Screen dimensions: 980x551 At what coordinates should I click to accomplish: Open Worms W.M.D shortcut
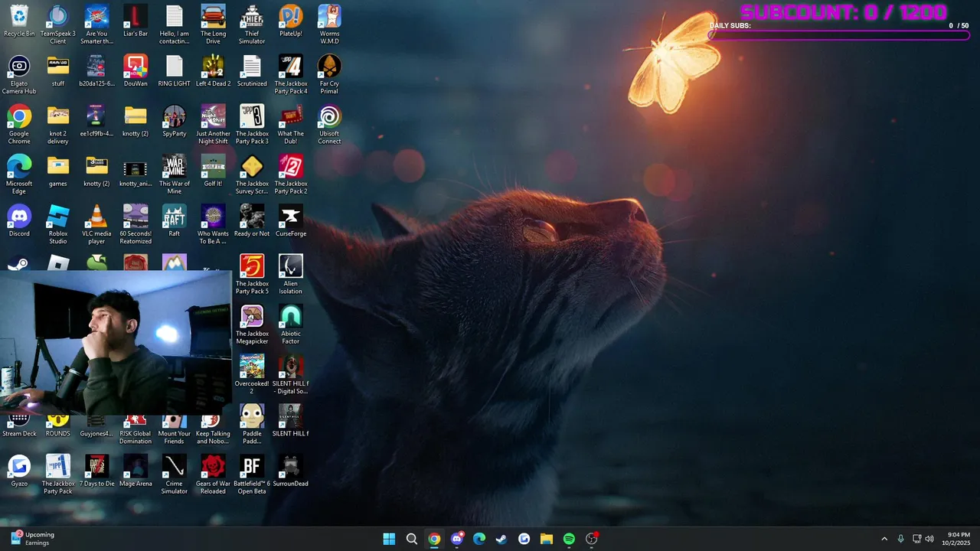click(x=329, y=24)
